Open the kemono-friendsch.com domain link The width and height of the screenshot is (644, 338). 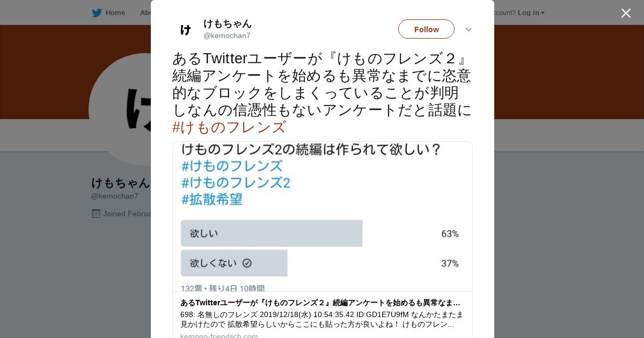point(219,336)
